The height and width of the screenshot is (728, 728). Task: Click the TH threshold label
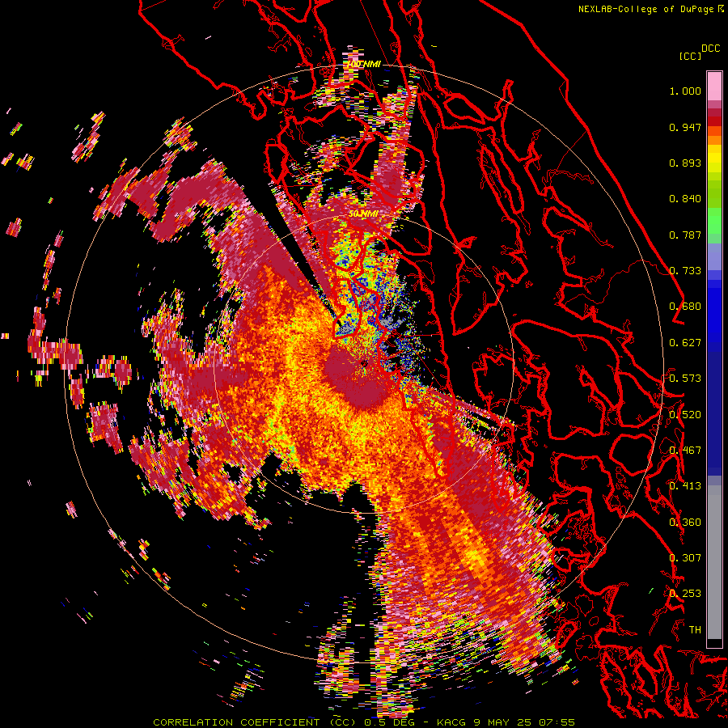pos(695,630)
